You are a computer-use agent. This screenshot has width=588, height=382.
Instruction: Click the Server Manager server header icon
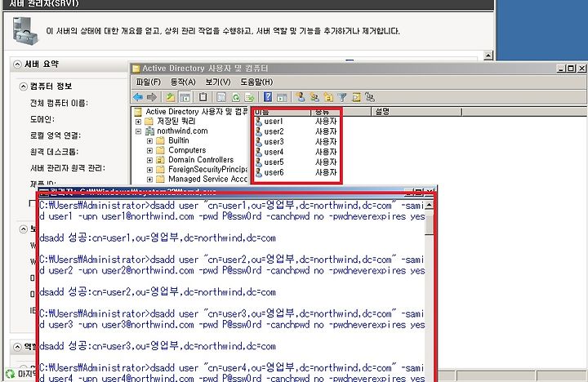25,31
